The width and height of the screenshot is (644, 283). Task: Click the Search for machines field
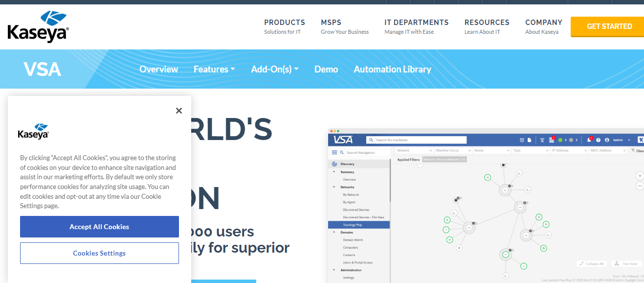click(x=416, y=140)
